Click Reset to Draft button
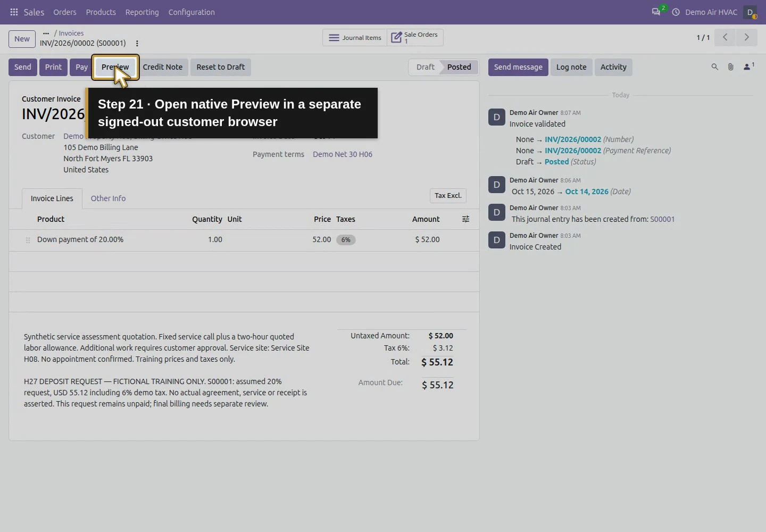This screenshot has height=532, width=766. pyautogui.click(x=221, y=67)
